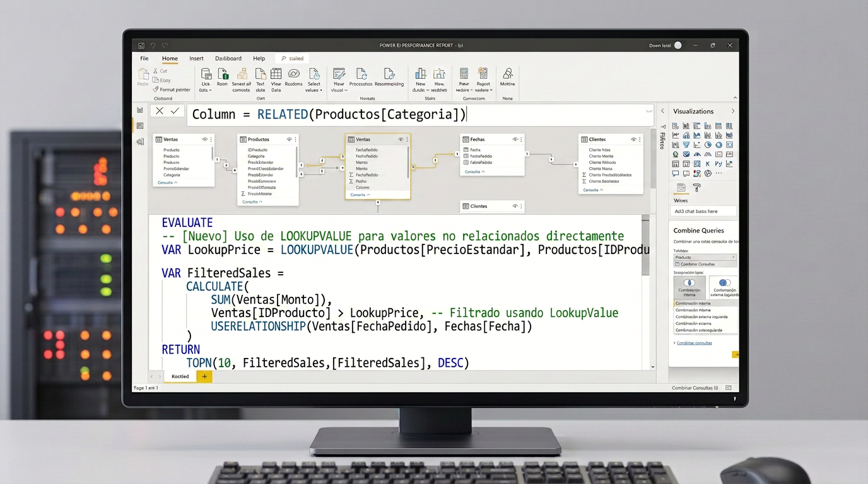The width and height of the screenshot is (868, 484).
Task: Click more visuals ellipsis icon
Action: (x=718, y=173)
